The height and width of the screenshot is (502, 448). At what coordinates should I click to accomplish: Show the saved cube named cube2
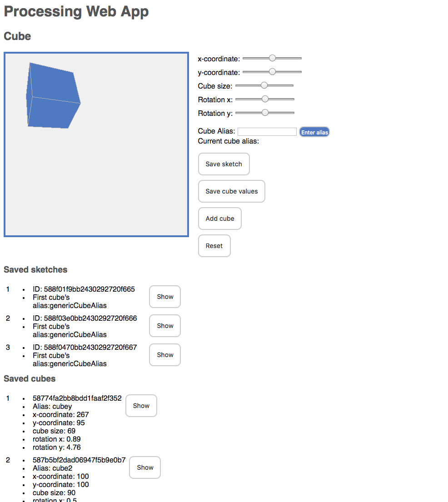click(x=144, y=467)
